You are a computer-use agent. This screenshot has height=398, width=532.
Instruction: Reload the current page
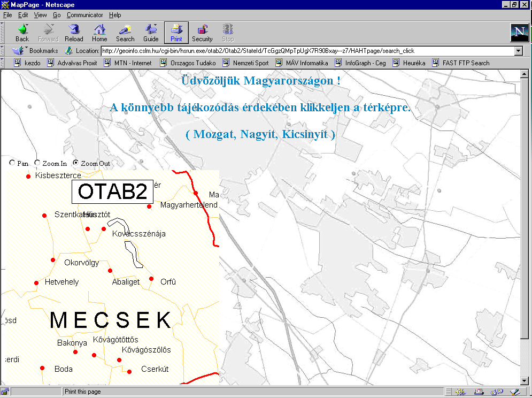[74, 33]
